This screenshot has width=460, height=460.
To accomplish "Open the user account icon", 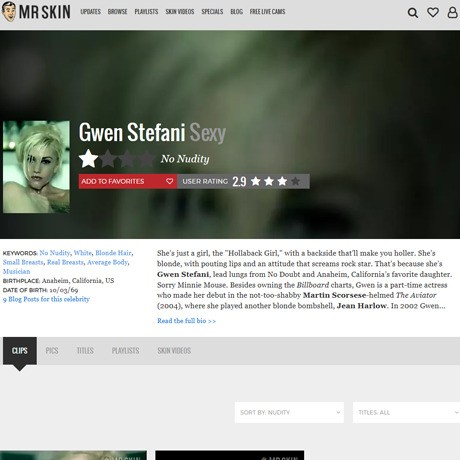I will pos(452,12).
